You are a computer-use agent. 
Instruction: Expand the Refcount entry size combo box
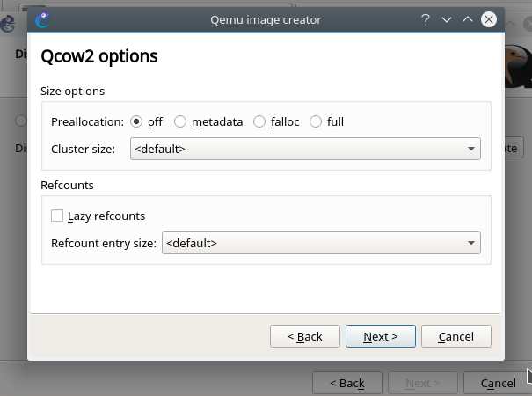click(x=321, y=243)
